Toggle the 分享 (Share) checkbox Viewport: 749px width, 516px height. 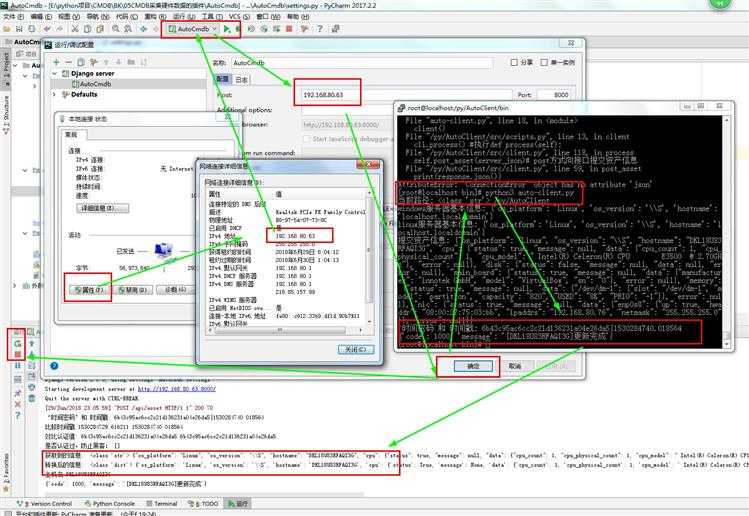pyautogui.click(x=514, y=63)
